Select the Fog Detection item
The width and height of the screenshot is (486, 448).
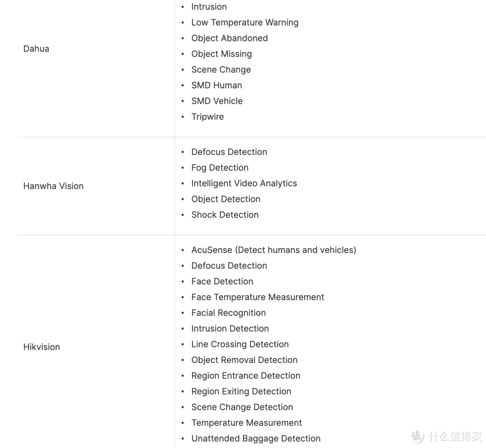coord(220,167)
